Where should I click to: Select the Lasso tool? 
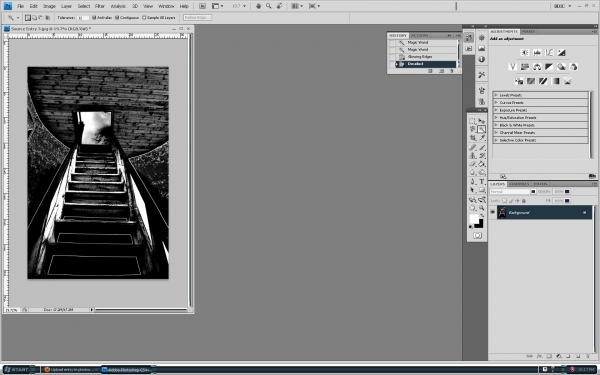473,129
